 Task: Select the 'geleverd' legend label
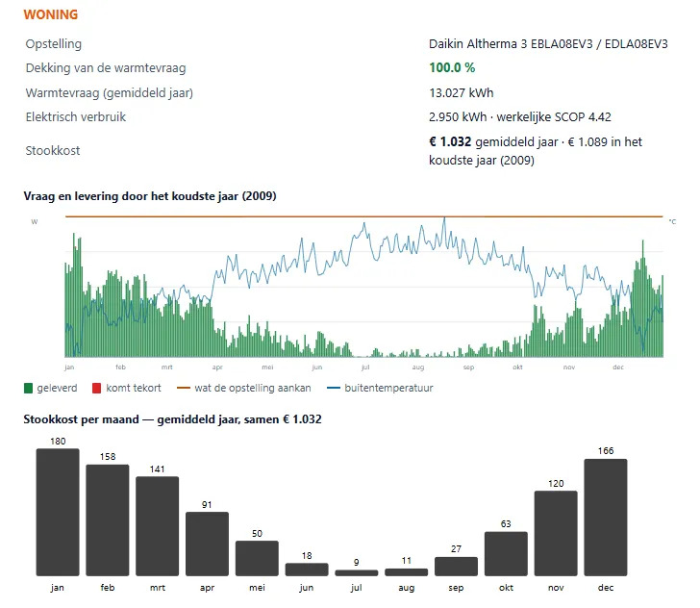(x=57, y=388)
